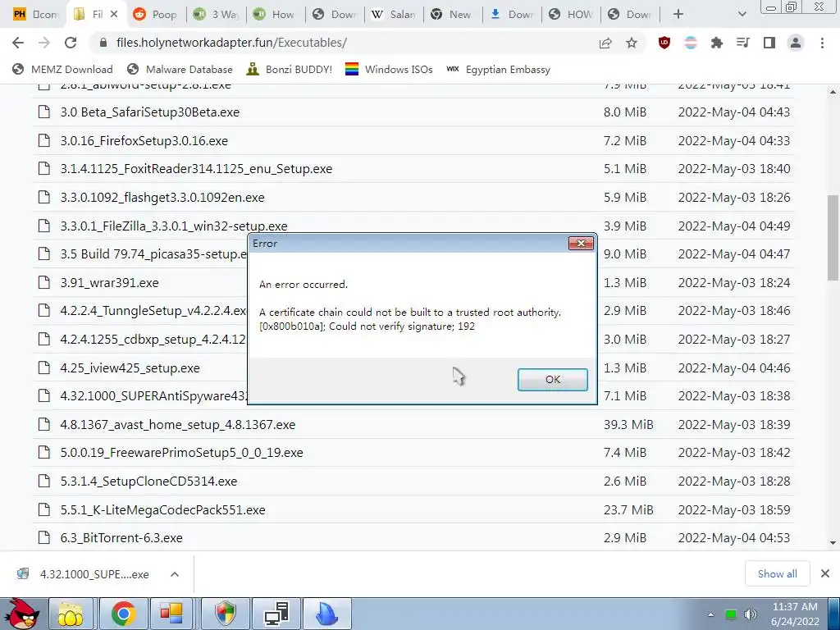Switch to the Salan Wikipedia tab

pyautogui.click(x=394, y=15)
